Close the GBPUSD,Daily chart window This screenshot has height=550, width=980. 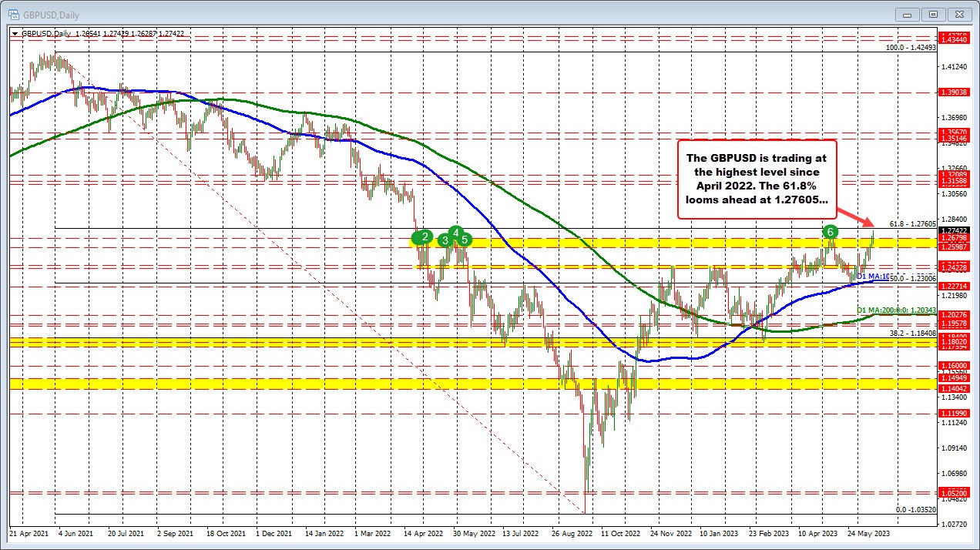958,14
